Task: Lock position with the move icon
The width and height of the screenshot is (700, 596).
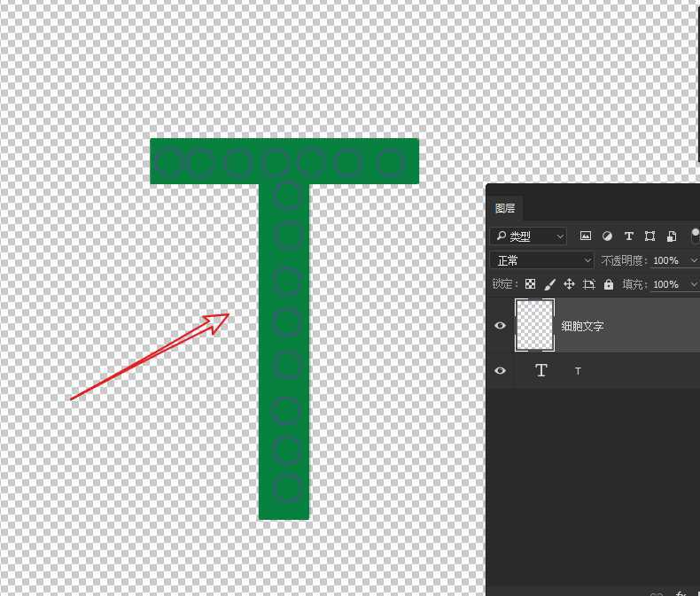Action: [x=569, y=284]
